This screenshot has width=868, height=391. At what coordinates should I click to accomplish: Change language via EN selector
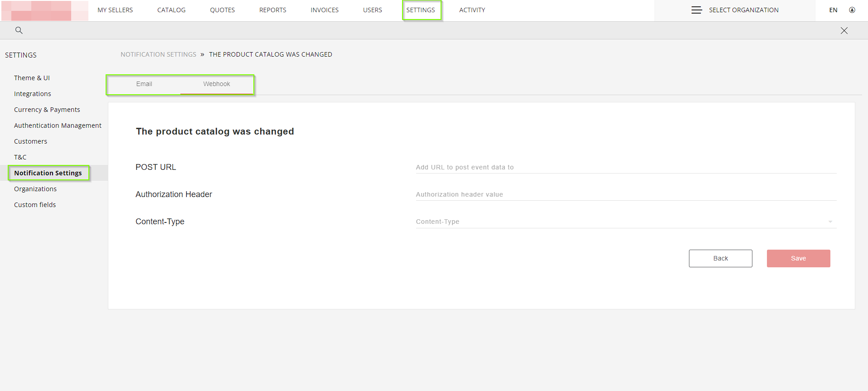[833, 10]
